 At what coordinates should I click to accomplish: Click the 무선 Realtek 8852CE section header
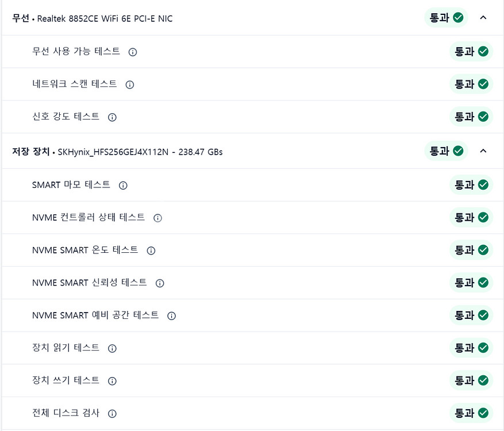point(93,18)
